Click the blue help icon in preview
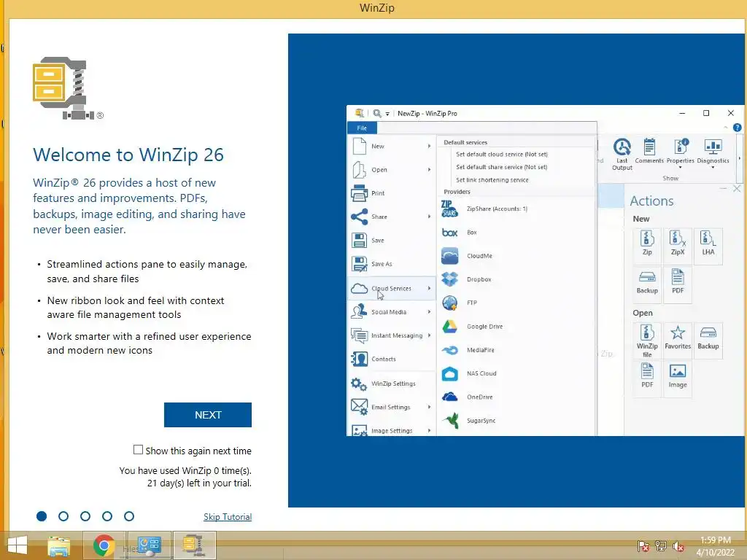747x560 pixels. click(737, 128)
